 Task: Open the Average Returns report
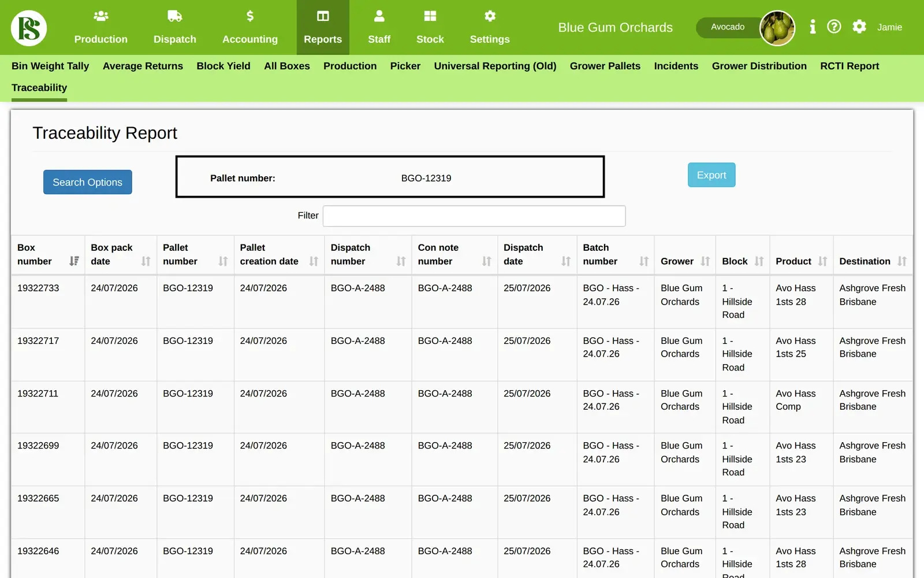[x=143, y=66]
